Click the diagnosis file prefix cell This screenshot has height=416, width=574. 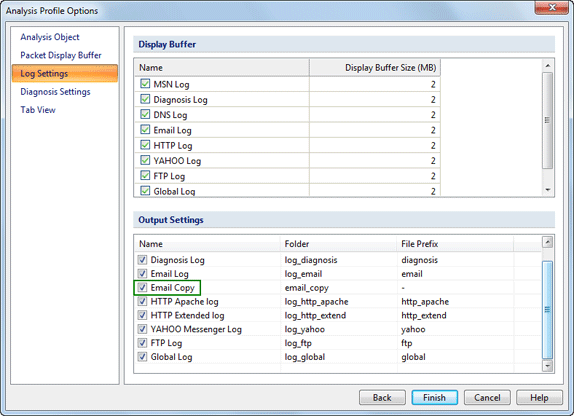point(420,260)
